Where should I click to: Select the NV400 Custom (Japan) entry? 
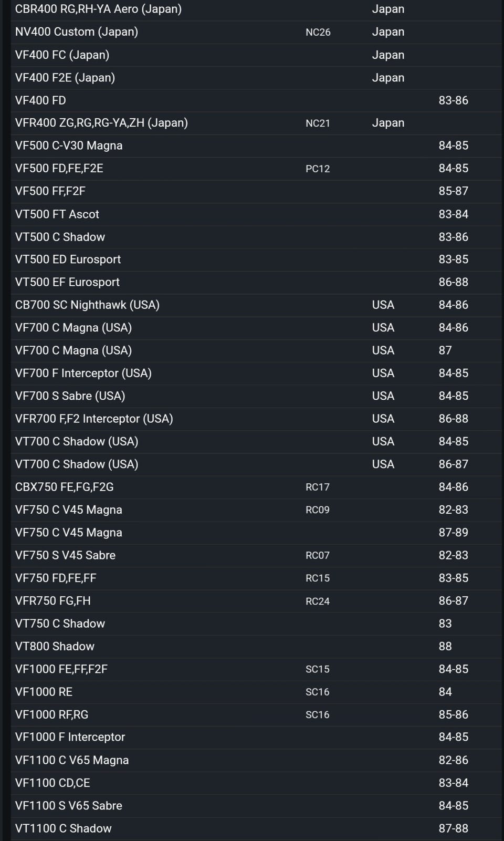tap(77, 32)
